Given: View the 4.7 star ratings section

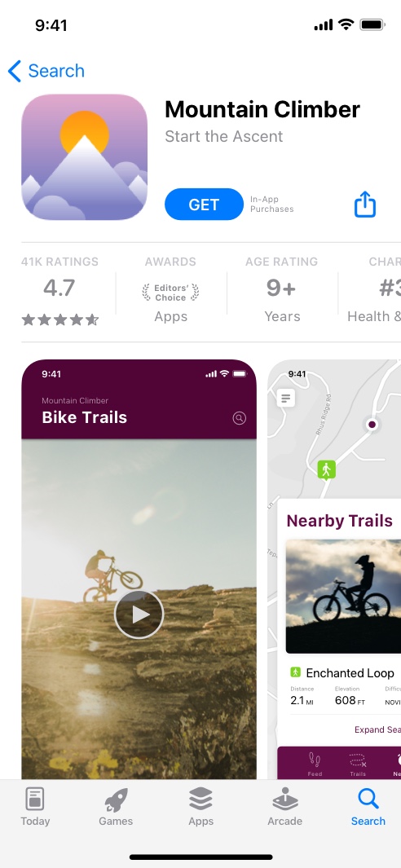Looking at the screenshot, I should (59, 293).
